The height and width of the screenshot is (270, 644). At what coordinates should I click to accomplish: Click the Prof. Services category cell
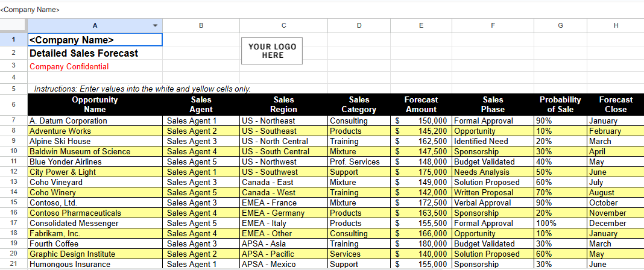(x=359, y=162)
